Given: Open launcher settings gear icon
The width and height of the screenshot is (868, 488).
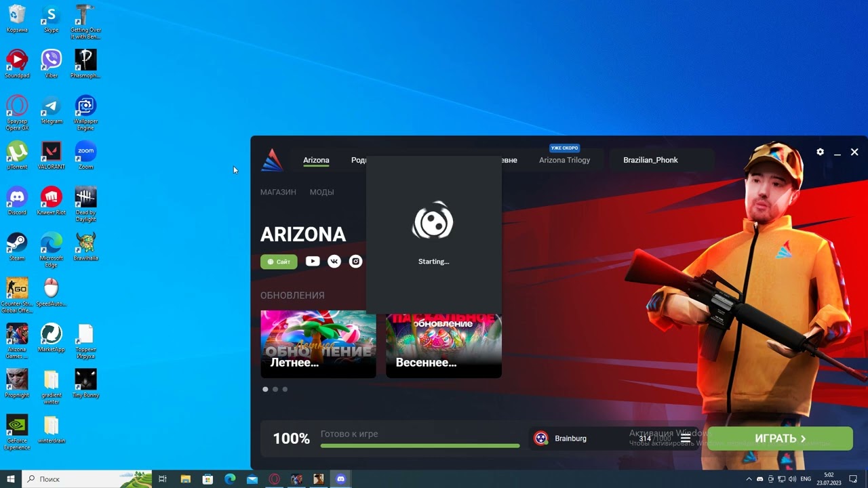Looking at the screenshot, I should 820,152.
